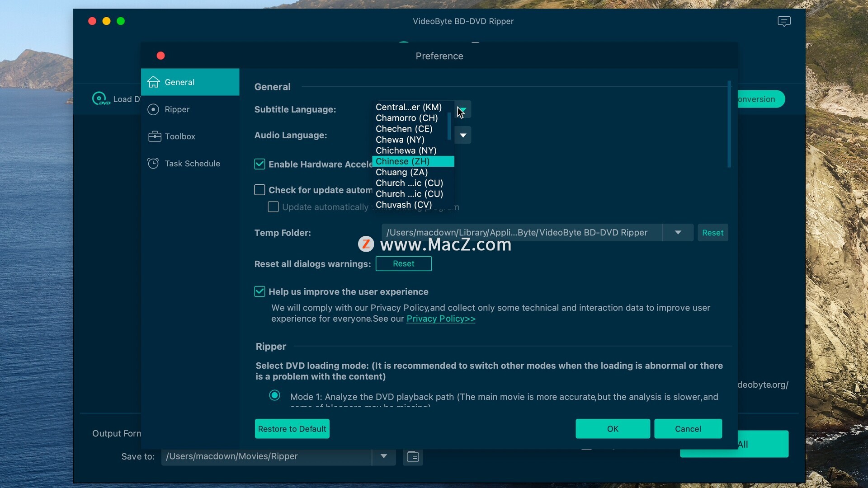Open the Temp Folder path dropdown

click(x=678, y=232)
